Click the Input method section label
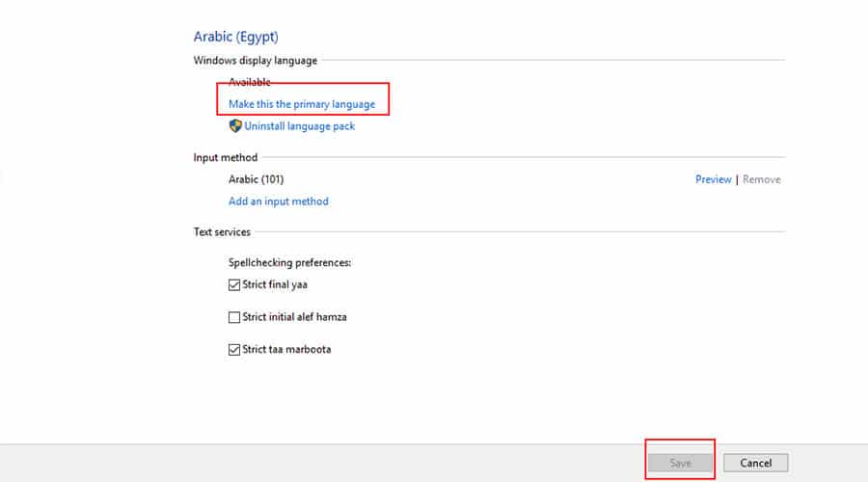This screenshot has height=482, width=868. tap(226, 157)
